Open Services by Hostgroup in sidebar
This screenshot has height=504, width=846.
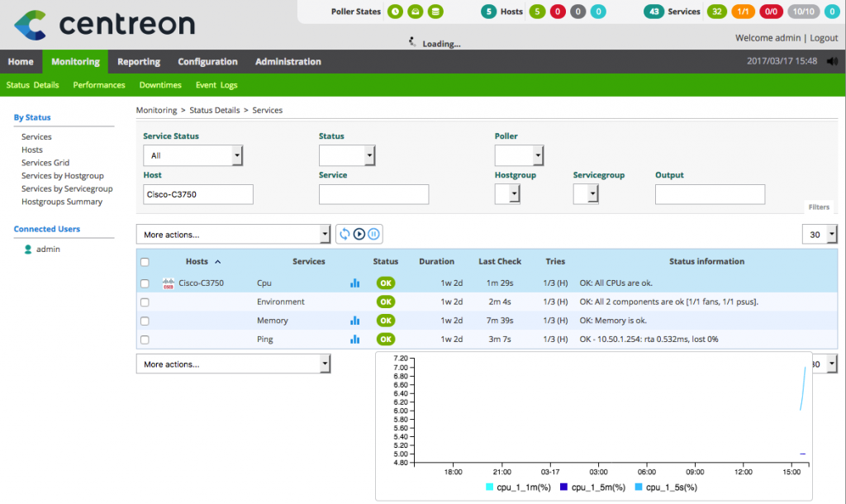(x=63, y=175)
